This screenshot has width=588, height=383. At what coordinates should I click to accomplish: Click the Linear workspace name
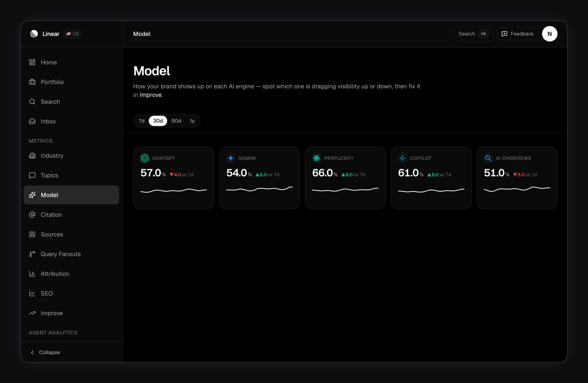(x=51, y=34)
